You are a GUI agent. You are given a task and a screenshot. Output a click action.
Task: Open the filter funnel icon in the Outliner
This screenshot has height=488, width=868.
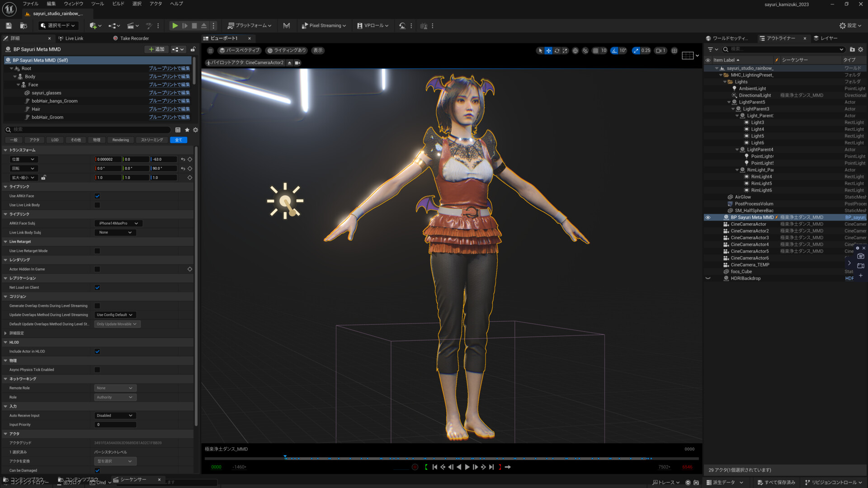pos(712,49)
